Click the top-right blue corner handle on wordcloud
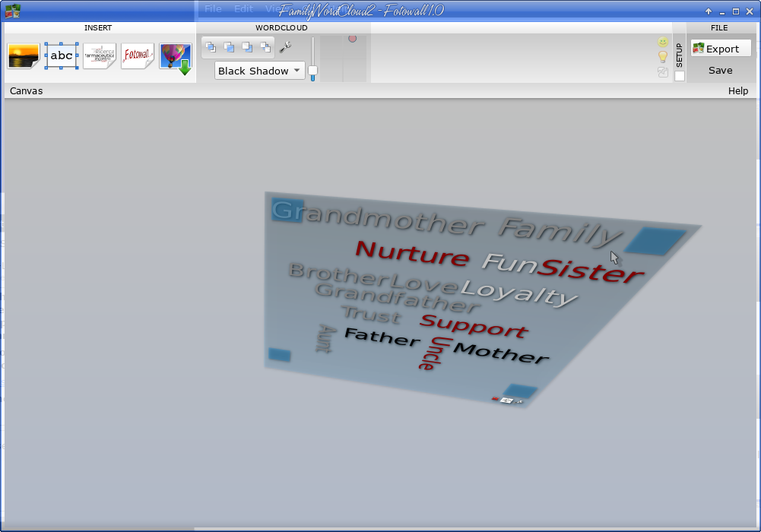The height and width of the screenshot is (532, 761). click(655, 241)
